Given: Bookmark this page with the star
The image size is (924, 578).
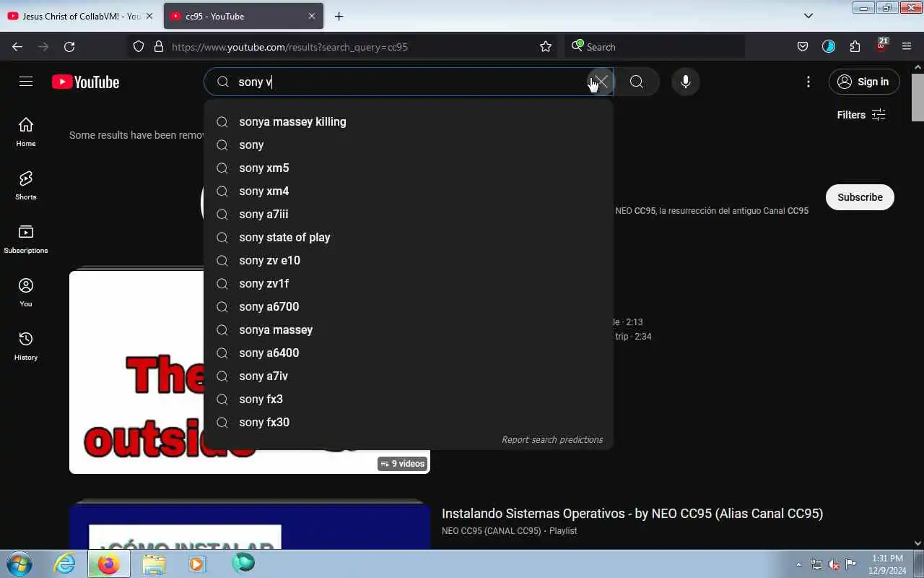Looking at the screenshot, I should tap(546, 47).
